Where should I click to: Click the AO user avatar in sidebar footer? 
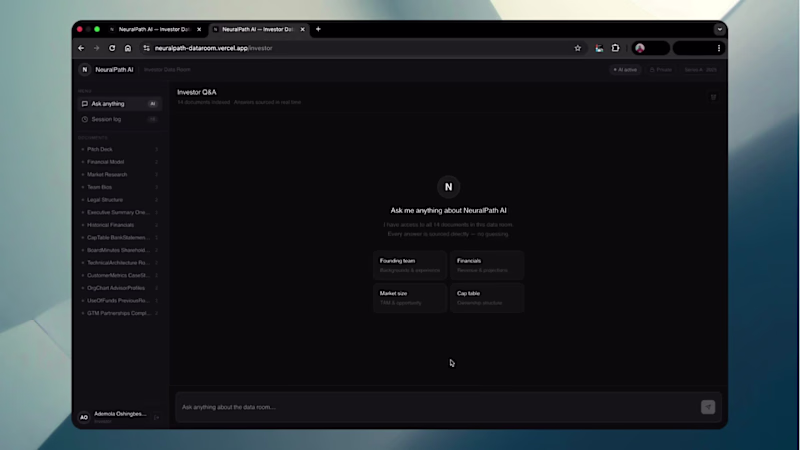84,417
